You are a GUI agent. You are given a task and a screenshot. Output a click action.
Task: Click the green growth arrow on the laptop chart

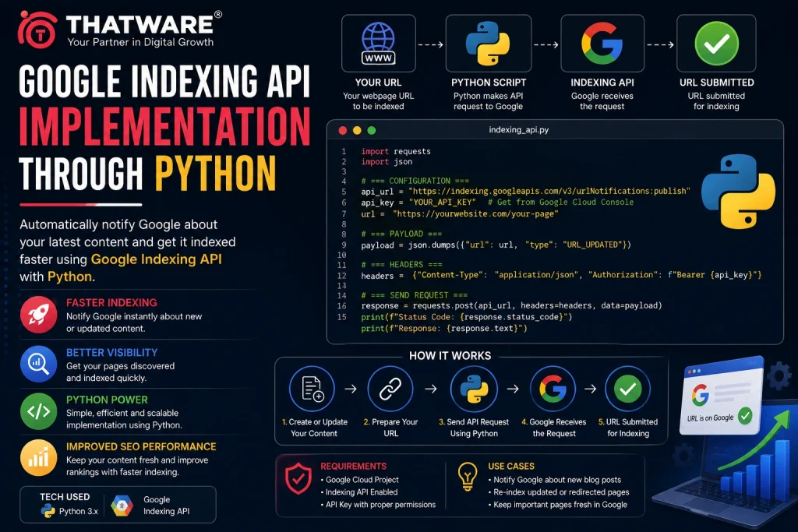tap(754, 440)
